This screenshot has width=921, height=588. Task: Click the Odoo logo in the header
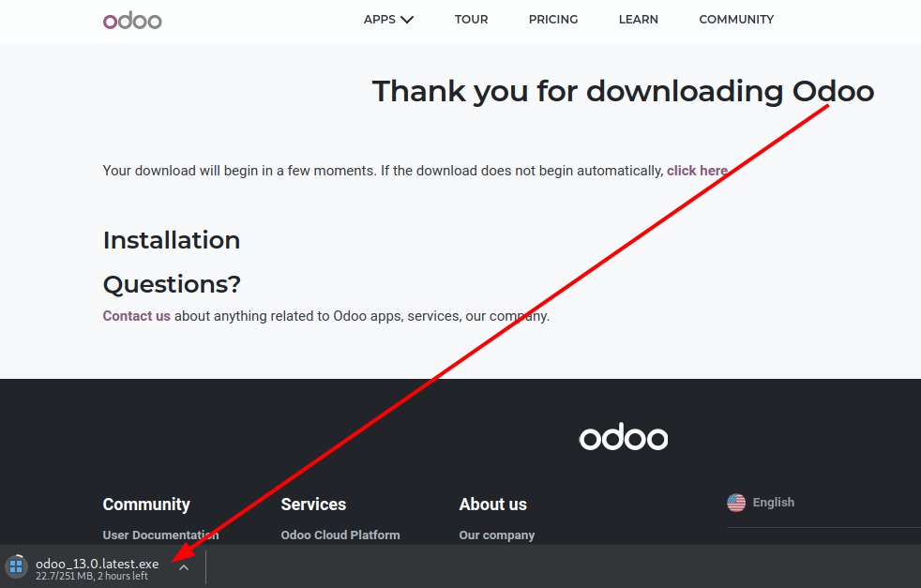132,20
